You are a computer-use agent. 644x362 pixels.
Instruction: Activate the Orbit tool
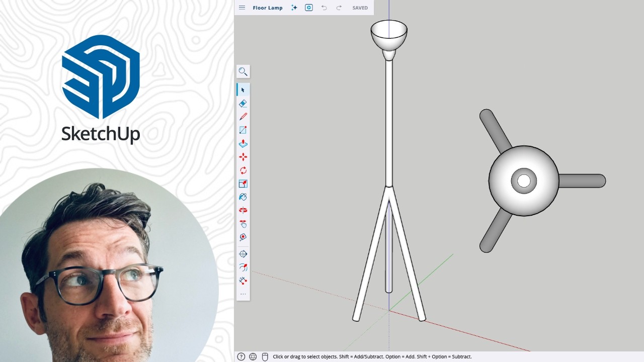point(243,210)
